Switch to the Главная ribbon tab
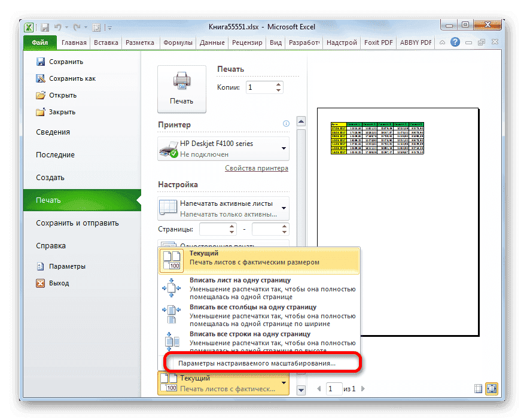The width and height of the screenshot is (524, 420). coord(73,42)
